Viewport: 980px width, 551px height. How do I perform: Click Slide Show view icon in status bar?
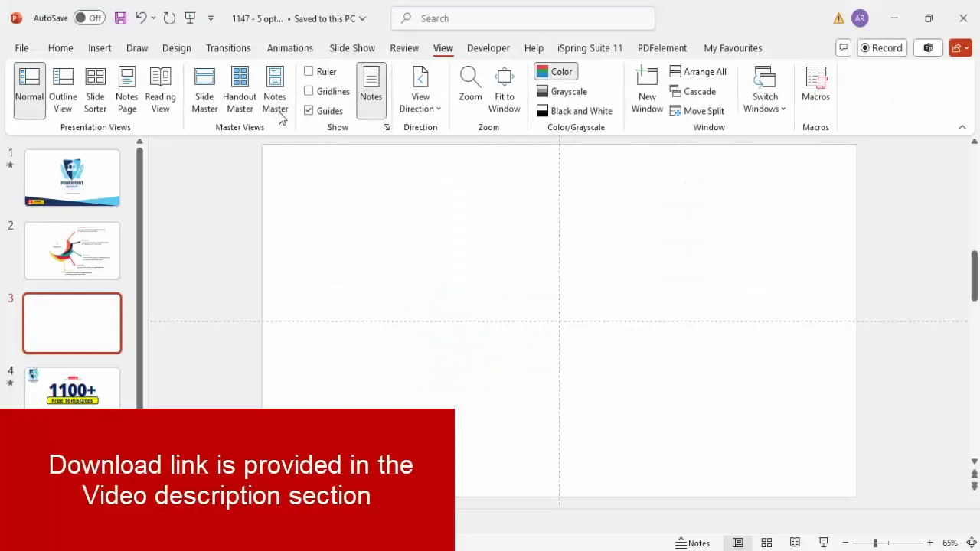(824, 543)
